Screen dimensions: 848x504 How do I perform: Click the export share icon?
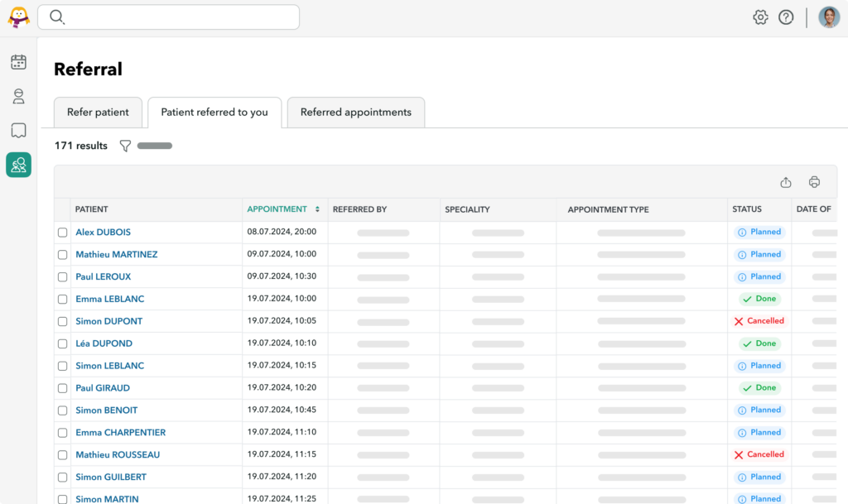coord(786,183)
